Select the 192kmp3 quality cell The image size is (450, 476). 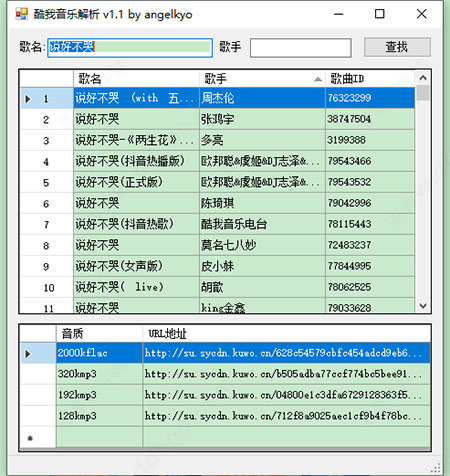(x=99, y=395)
